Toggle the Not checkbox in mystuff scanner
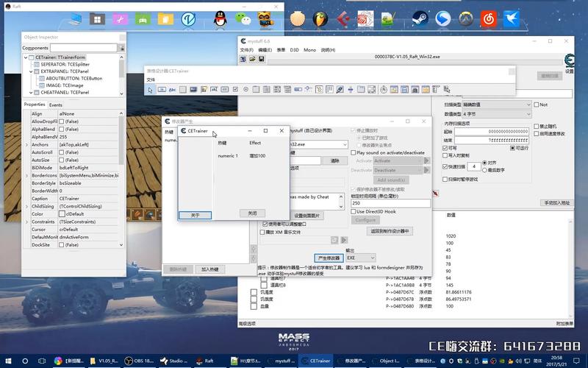588x368 pixels. pyautogui.click(x=537, y=105)
